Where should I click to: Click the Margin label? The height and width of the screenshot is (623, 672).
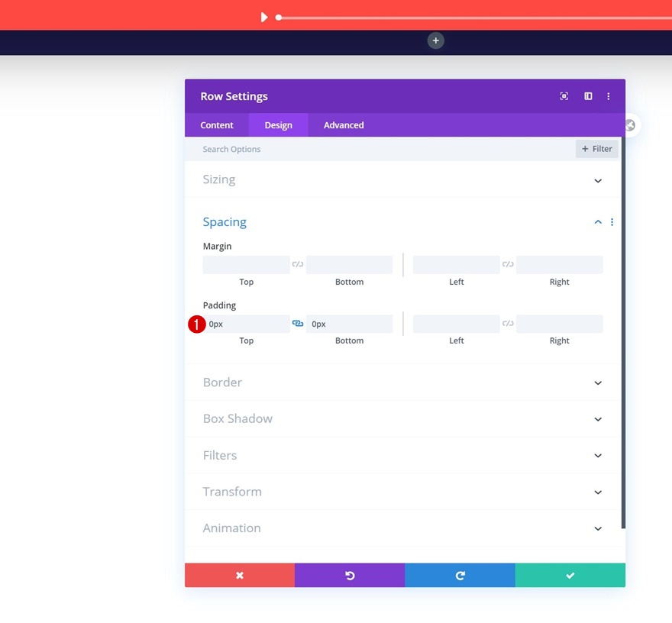click(x=218, y=247)
